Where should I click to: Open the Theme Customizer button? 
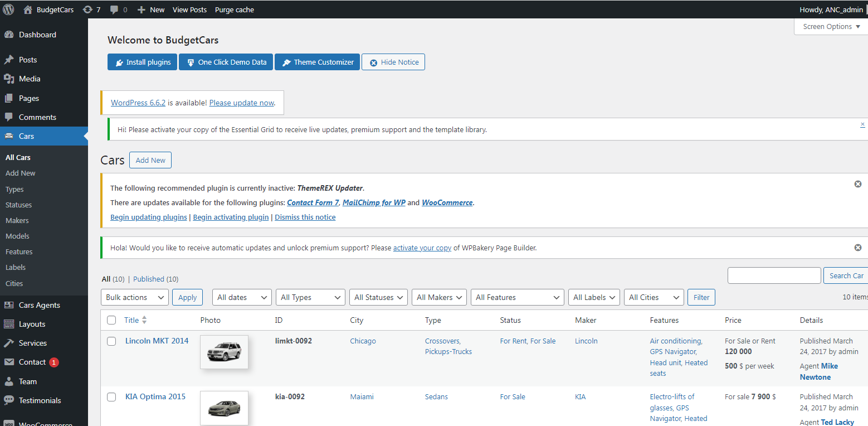coord(318,62)
